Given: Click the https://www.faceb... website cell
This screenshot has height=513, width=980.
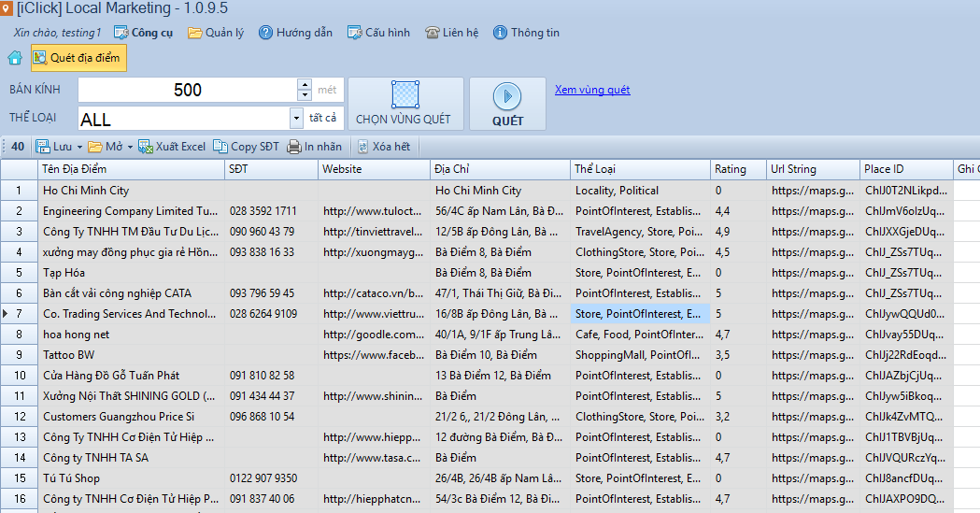Looking at the screenshot, I should coord(374,355).
